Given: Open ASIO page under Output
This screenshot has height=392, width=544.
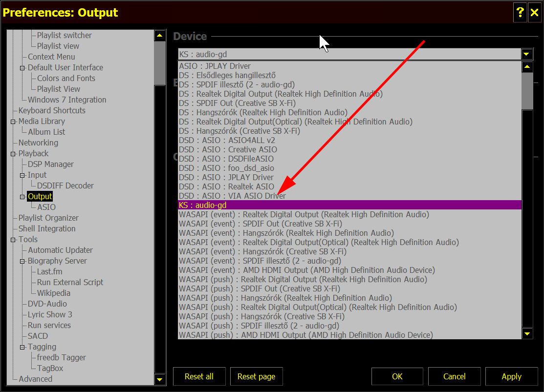Looking at the screenshot, I should coord(46,207).
